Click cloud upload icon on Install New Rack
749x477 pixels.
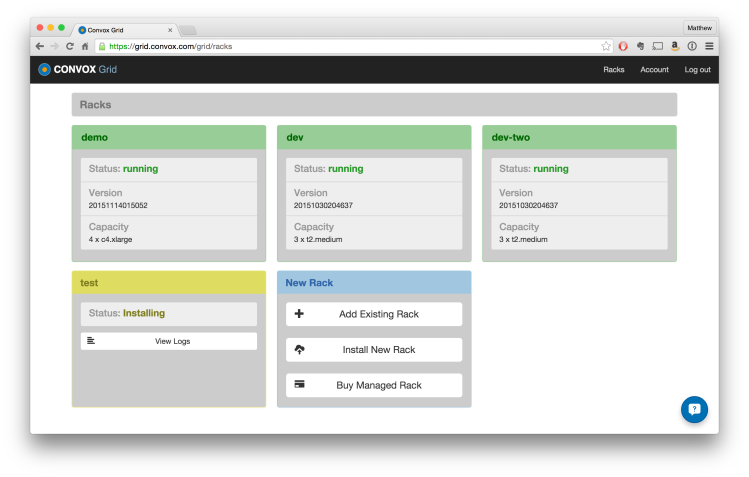tap(300, 350)
